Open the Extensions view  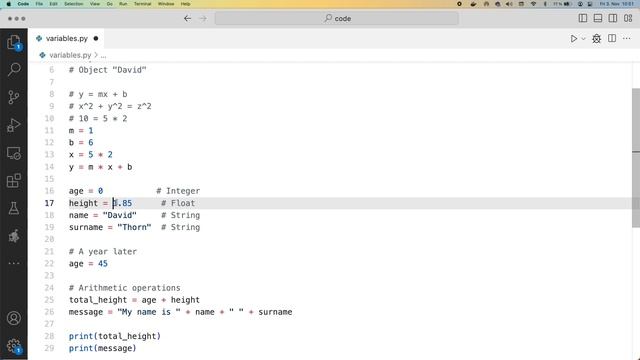(14, 180)
